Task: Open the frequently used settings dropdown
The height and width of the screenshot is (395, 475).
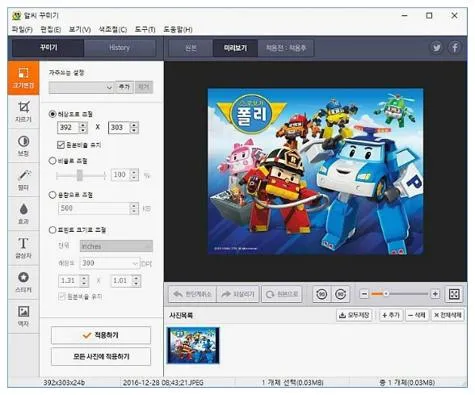Action: [81, 87]
